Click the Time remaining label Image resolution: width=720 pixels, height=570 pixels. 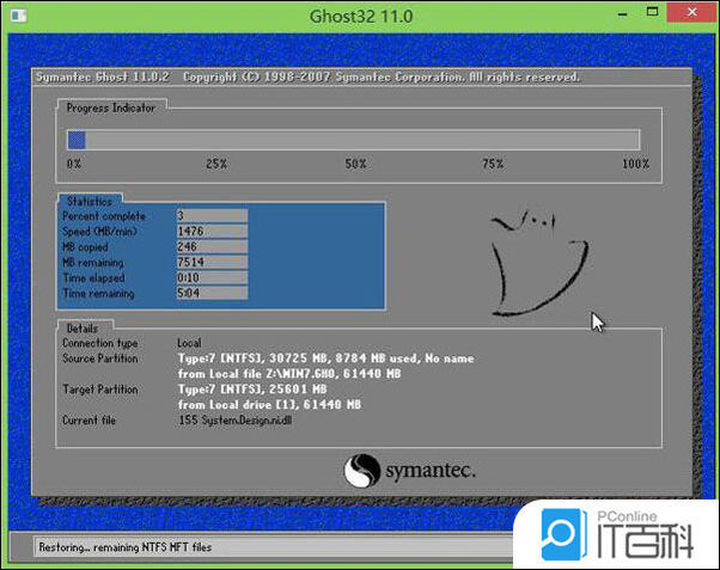point(98,293)
